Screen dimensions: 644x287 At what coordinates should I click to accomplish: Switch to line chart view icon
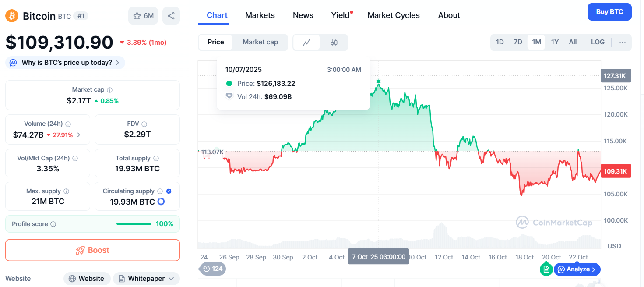[x=306, y=43]
